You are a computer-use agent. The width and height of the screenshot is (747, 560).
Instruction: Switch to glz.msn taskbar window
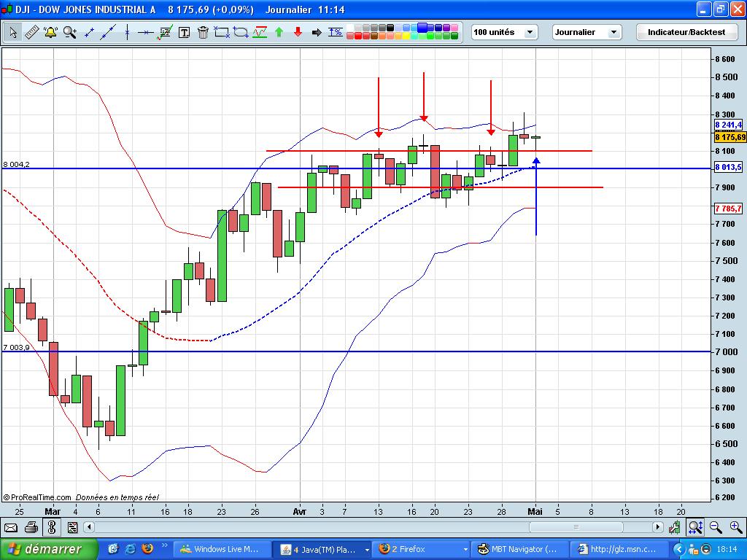pos(619,550)
